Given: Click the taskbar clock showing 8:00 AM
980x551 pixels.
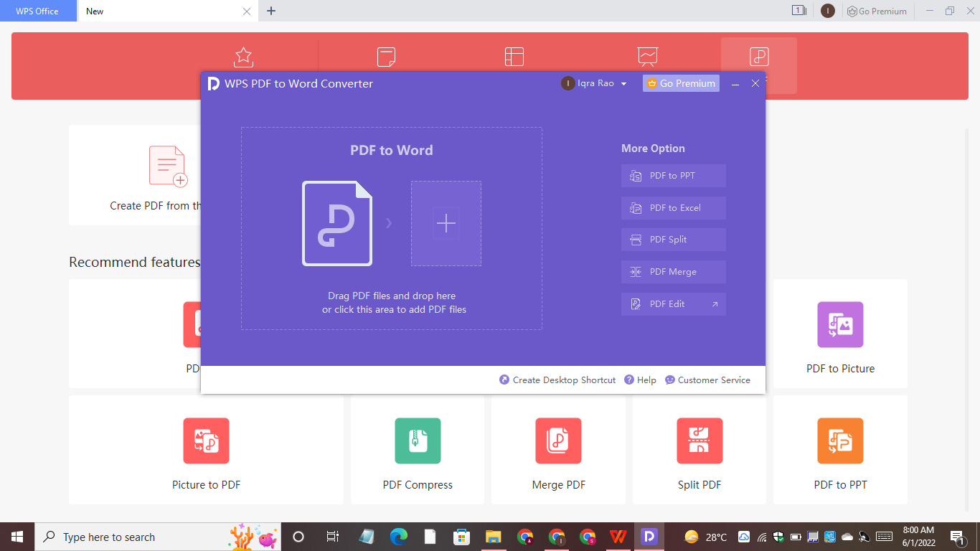Looking at the screenshot, I should [918, 537].
